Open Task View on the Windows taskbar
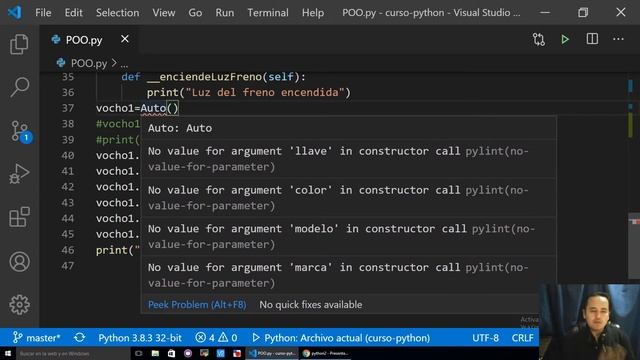The width and height of the screenshot is (640, 360). pos(139,353)
